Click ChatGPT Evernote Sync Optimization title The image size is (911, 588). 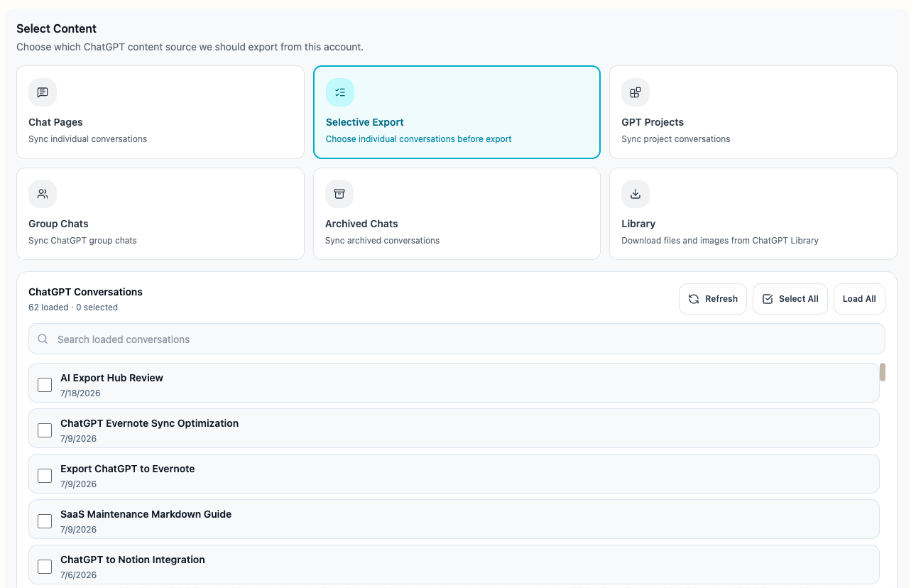[149, 423]
